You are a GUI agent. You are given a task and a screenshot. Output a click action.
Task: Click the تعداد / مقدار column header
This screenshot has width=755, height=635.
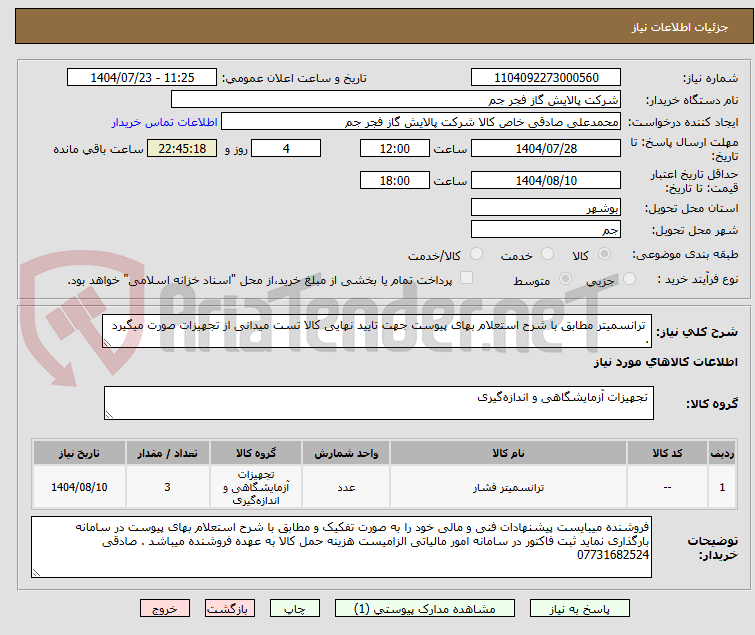168,453
